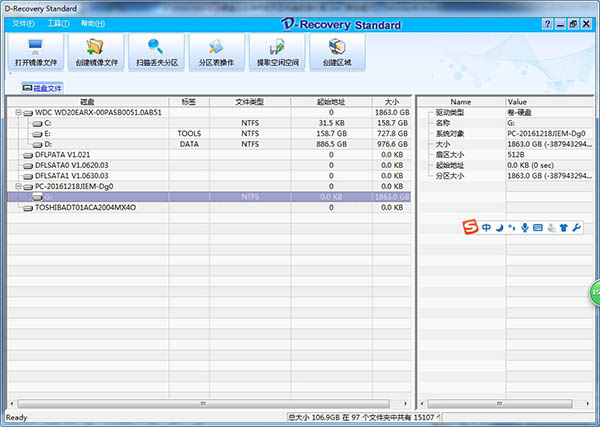Open 分区表操作 tool
This screenshot has width=600, height=427.
click(x=217, y=52)
